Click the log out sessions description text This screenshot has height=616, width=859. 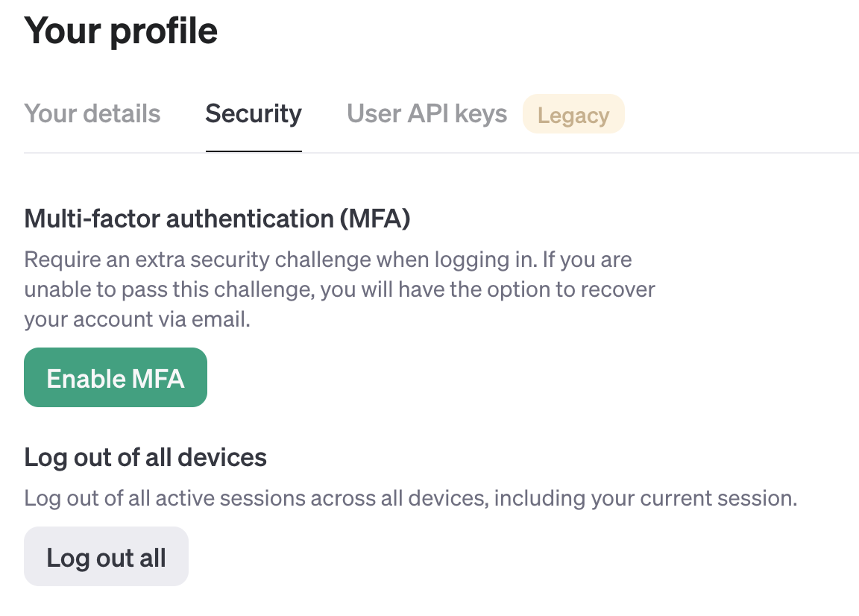click(x=411, y=499)
